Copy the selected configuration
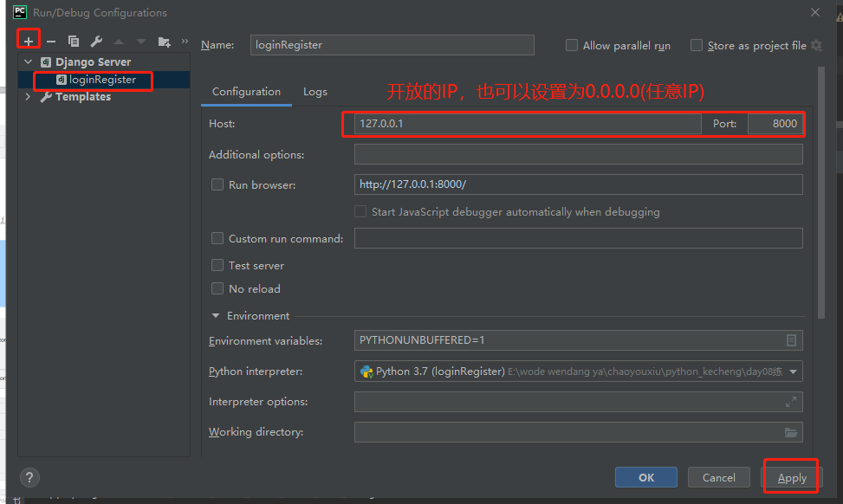This screenshot has width=843, height=504. pos(74,42)
